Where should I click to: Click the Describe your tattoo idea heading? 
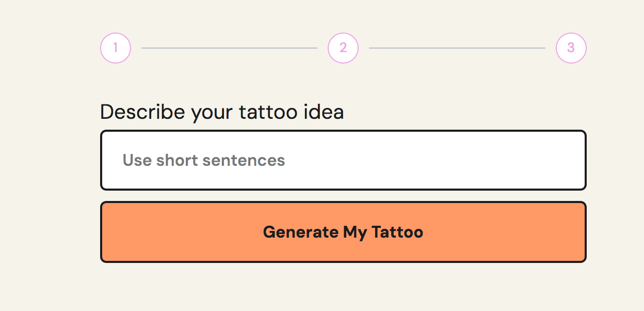tap(222, 112)
